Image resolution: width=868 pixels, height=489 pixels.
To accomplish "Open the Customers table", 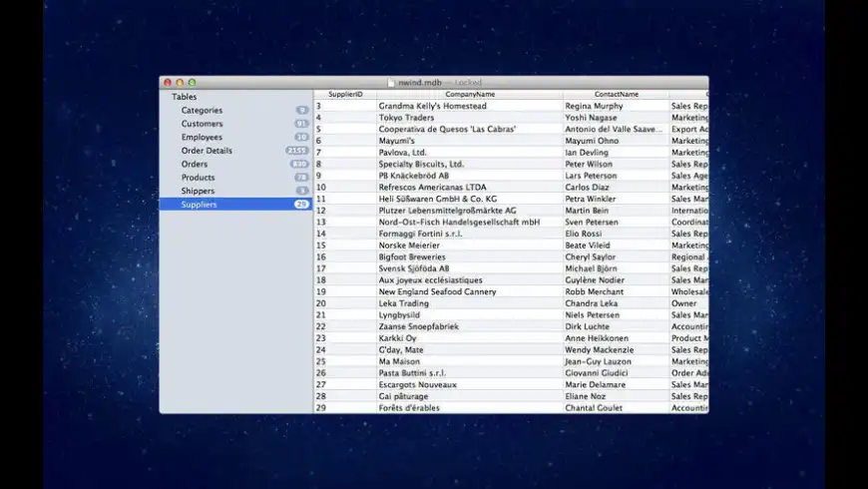I will click(202, 124).
